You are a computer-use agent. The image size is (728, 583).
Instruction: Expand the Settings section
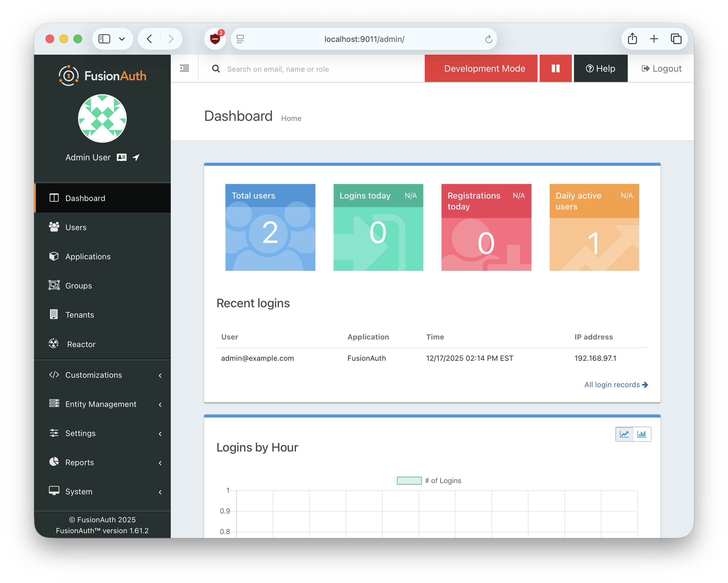[x=80, y=433]
